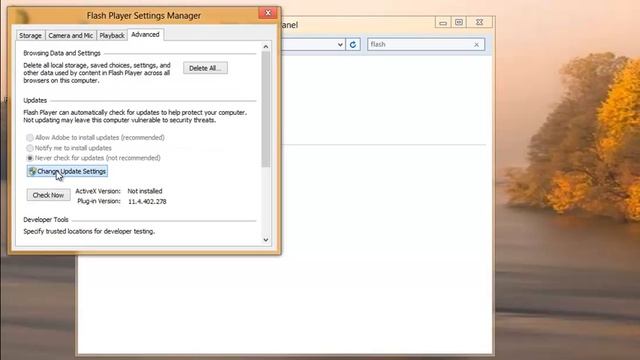Click the Browsing Data and Settings heading
The width and height of the screenshot is (640, 360).
pos(62,53)
